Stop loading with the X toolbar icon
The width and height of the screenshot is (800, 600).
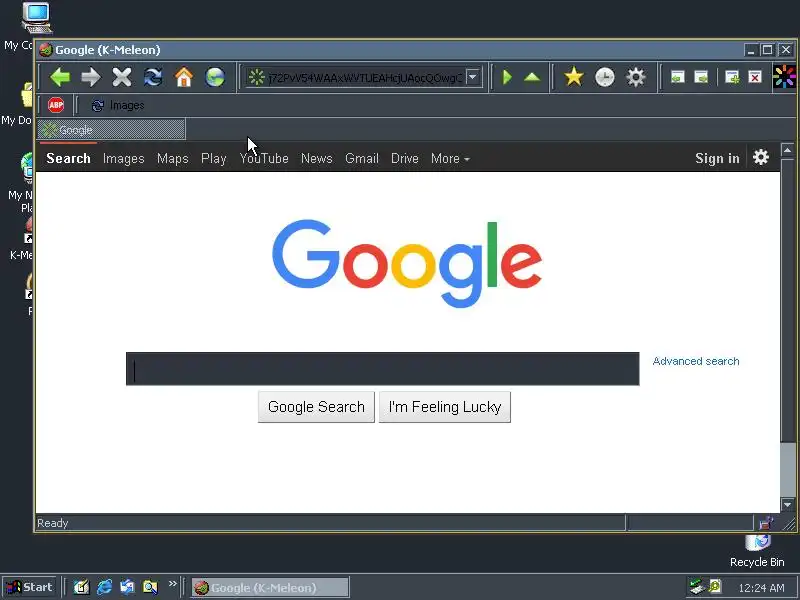[122, 77]
